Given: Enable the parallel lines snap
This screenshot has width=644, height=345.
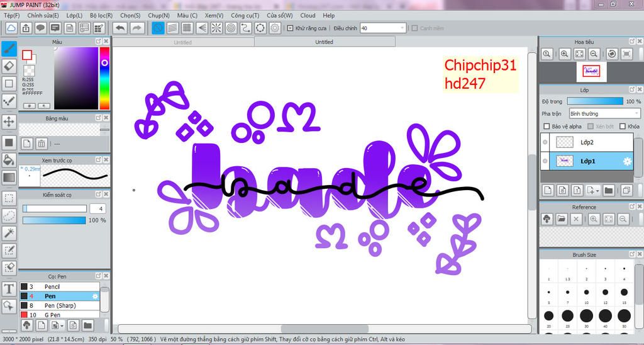Looking at the screenshot, I should (x=172, y=28).
